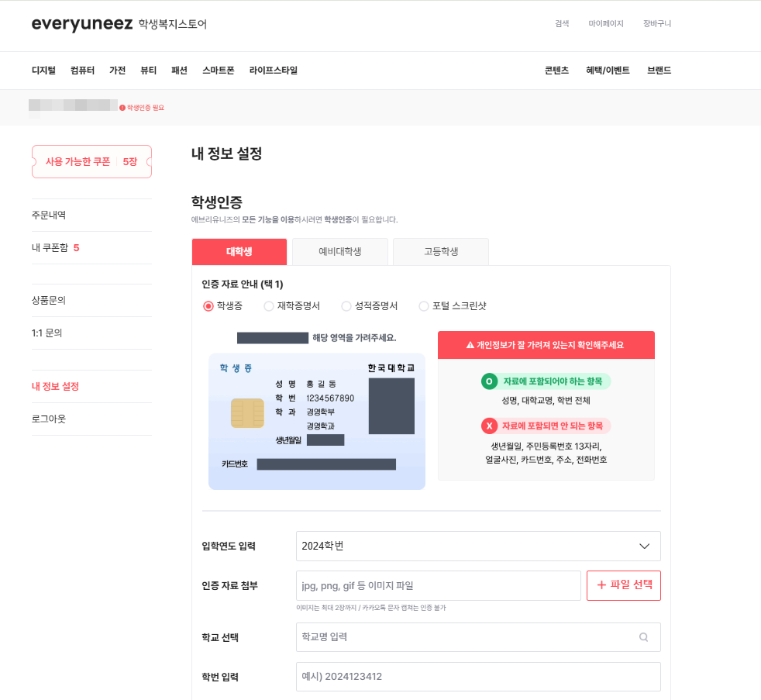
Task: Click the red 학생인증 필요 alert icon
Action: point(122,108)
